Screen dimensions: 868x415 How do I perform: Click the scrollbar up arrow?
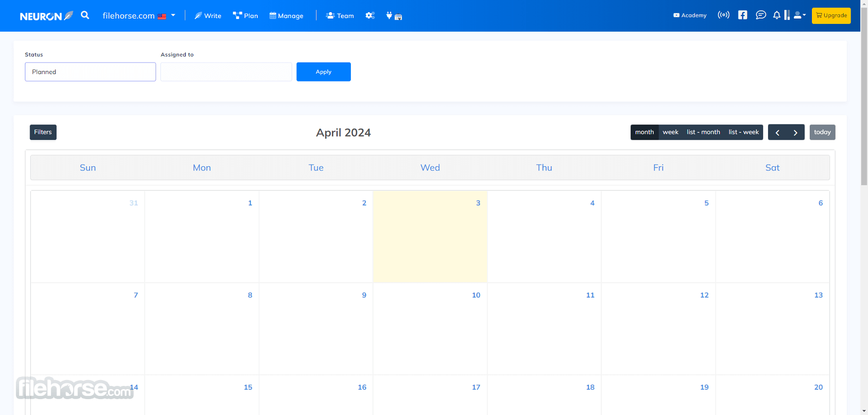point(864,3)
